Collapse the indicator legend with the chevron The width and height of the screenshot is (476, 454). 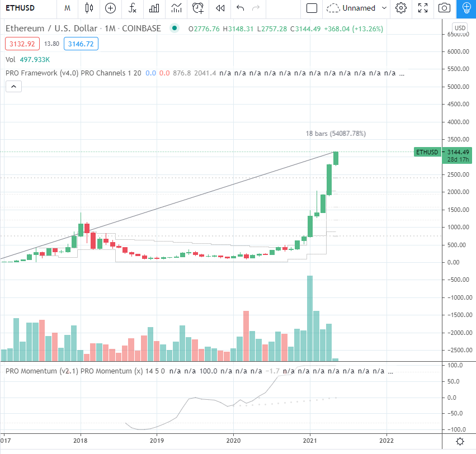click(x=14, y=86)
